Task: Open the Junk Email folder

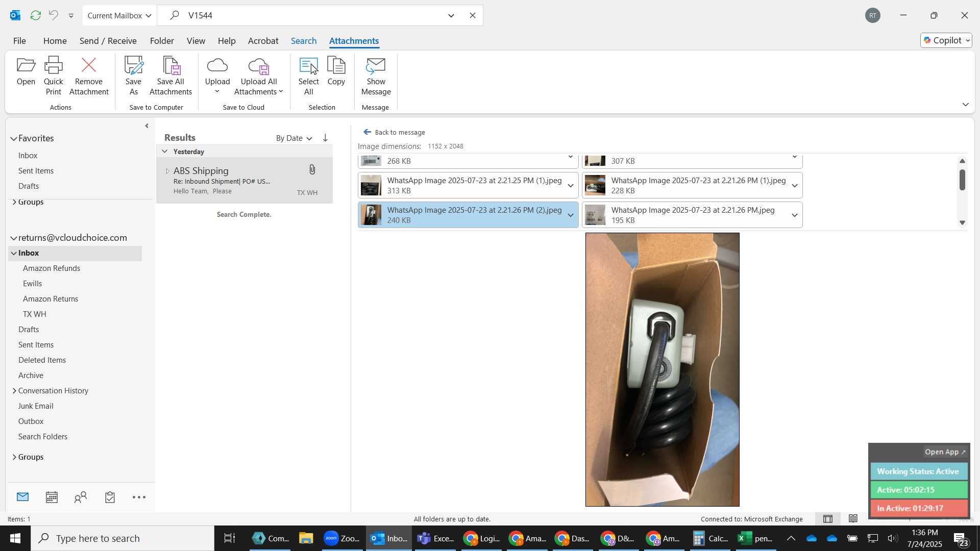Action: [36, 406]
